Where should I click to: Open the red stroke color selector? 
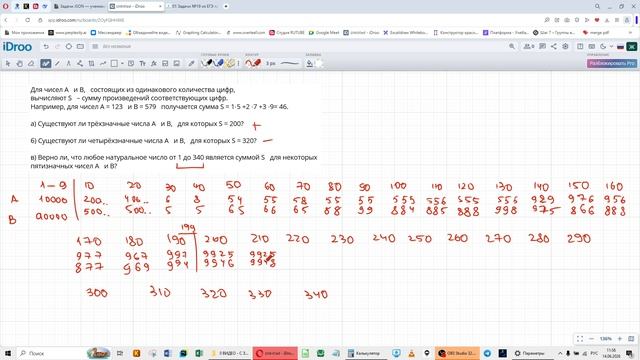click(x=253, y=63)
